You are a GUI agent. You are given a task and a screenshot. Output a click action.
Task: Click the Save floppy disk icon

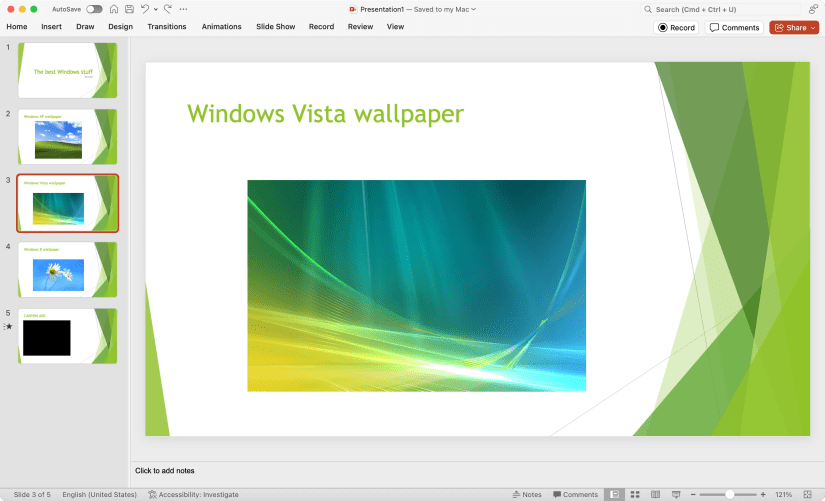click(129, 9)
